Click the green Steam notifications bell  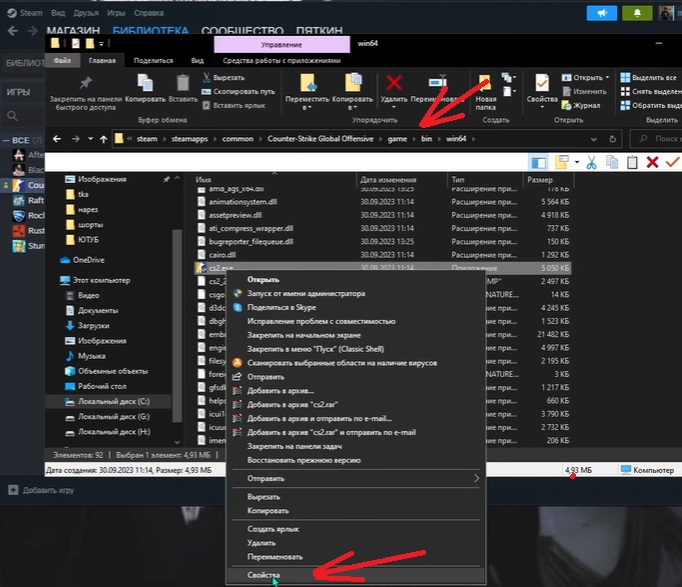[637, 13]
